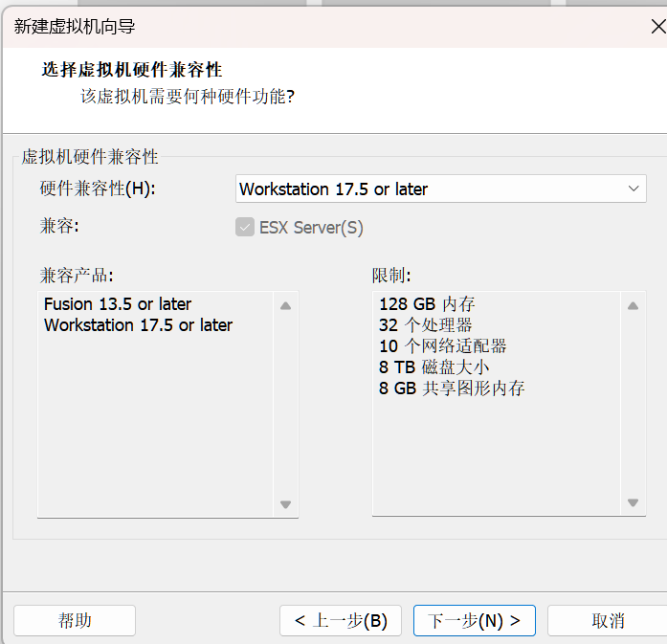Select the 8 TB 磁盘大小 entry
This screenshot has width=667, height=644.
pos(434,367)
